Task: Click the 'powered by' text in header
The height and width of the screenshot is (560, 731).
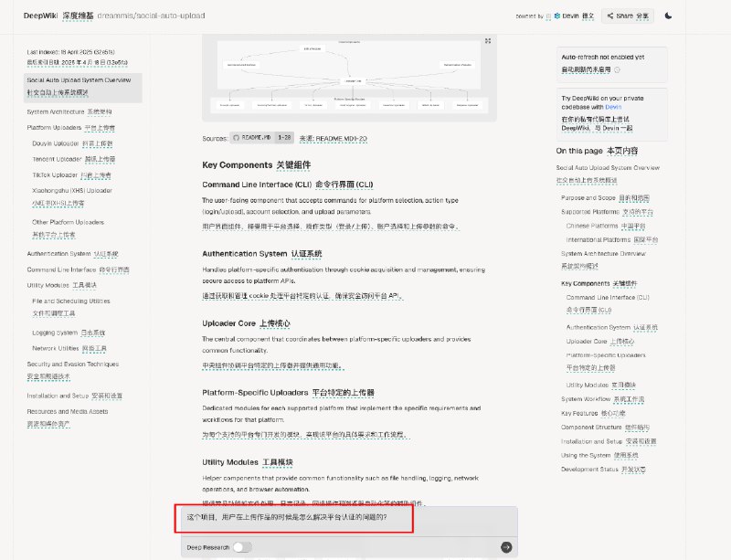Action: pos(529,16)
